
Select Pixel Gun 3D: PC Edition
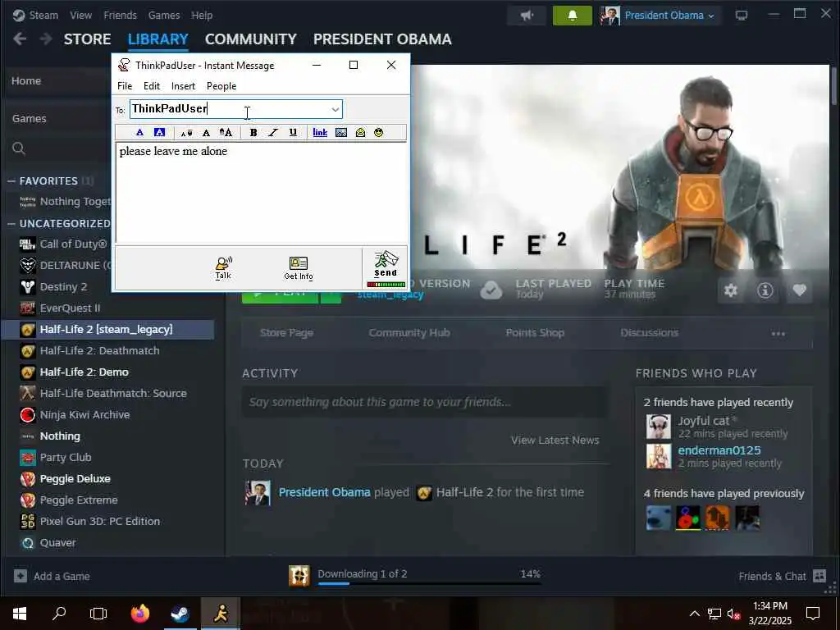tap(99, 521)
